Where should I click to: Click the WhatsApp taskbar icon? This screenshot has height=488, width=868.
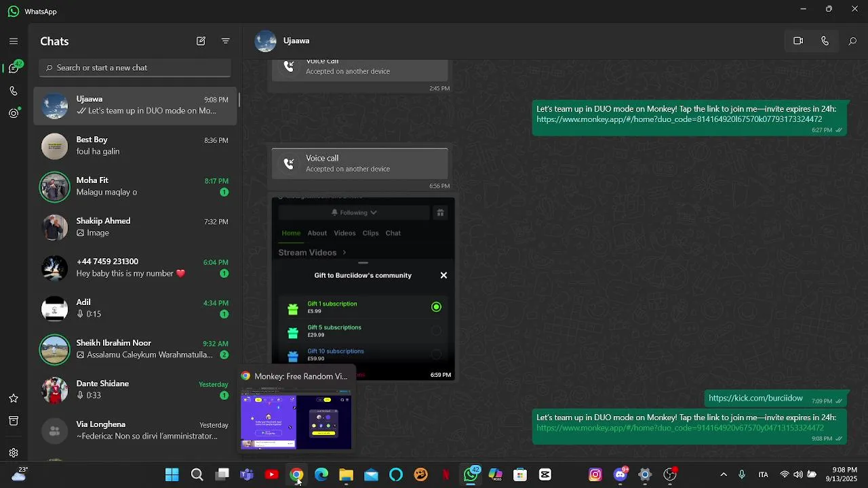point(471,474)
